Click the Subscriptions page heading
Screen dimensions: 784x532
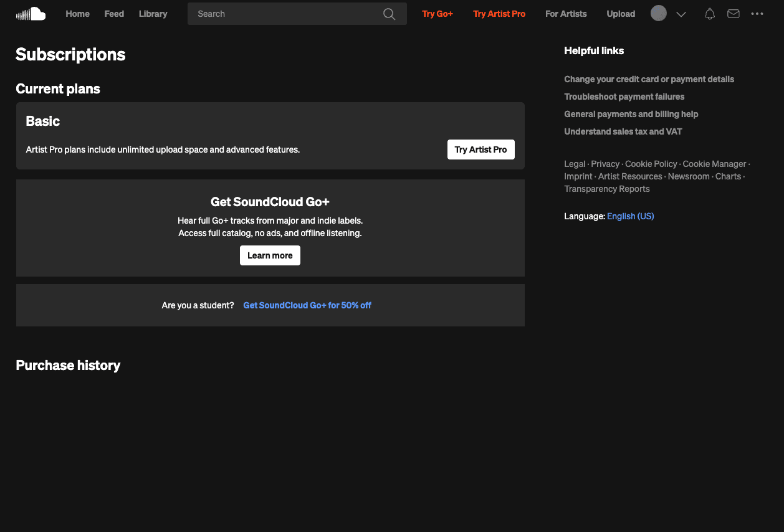pos(70,55)
